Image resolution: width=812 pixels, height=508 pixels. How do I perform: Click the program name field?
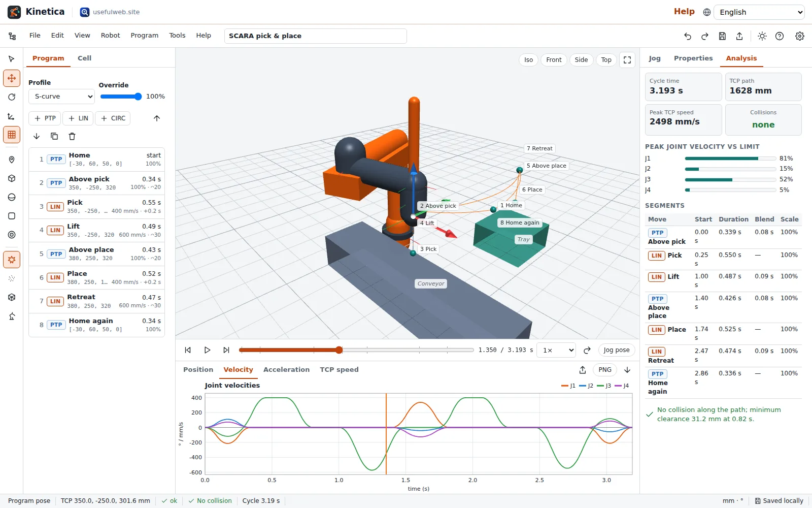[315, 36]
